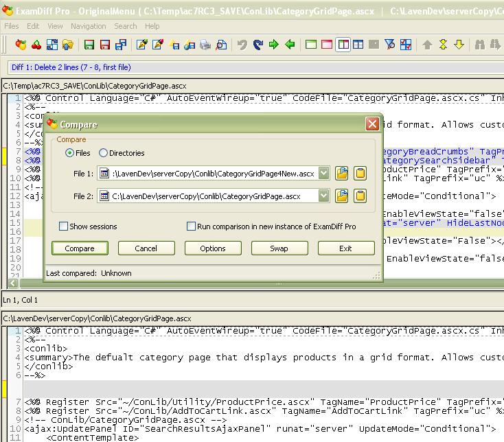This screenshot has height=442, width=504.
Task: Click the checkered diff options icon
Action: 406,45
